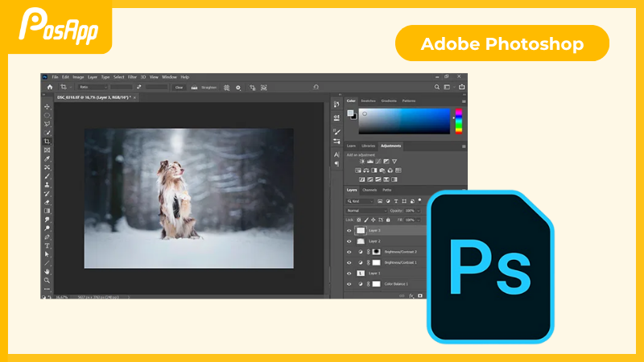The width and height of the screenshot is (644, 362).
Task: Add a Brightness/Contrast adjustment sun icon
Action: (x=361, y=162)
